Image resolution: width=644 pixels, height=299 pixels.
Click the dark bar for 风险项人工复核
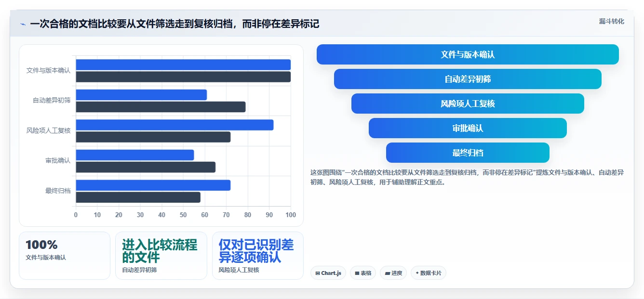tap(153, 137)
